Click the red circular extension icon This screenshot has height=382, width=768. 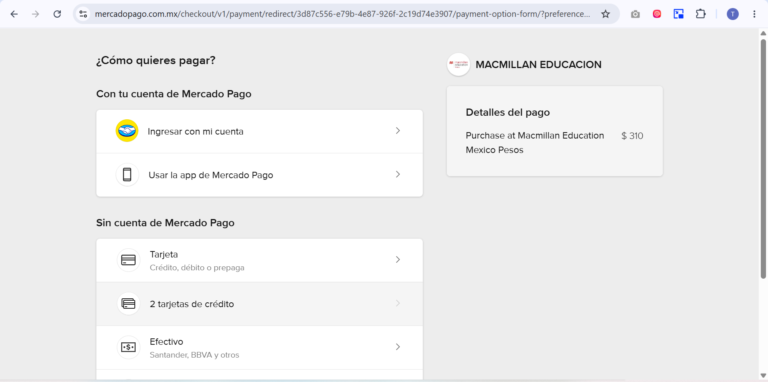click(x=657, y=14)
